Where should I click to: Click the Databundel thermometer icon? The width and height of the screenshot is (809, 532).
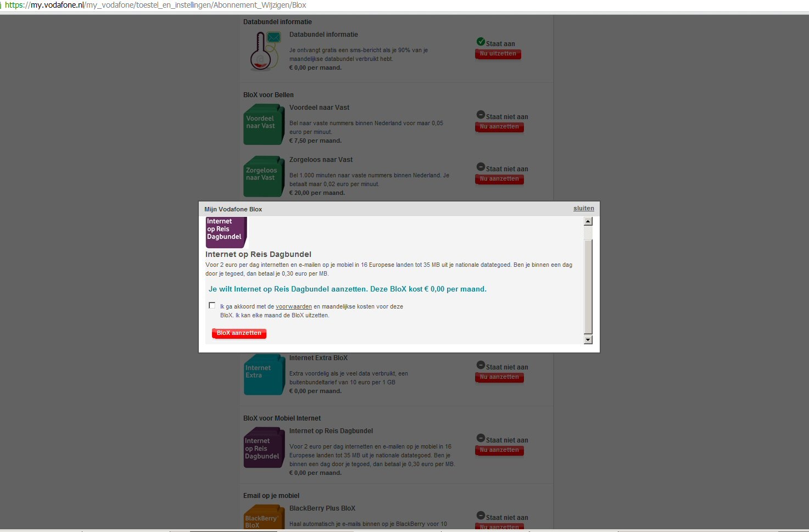click(x=265, y=51)
